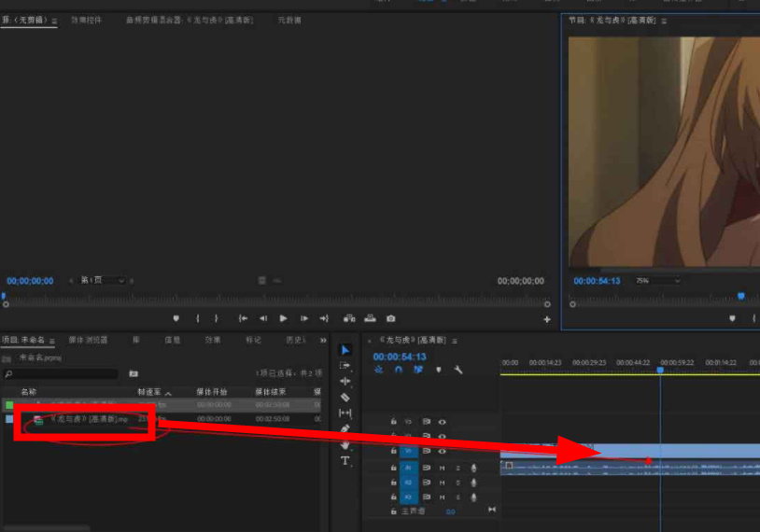
Task: Toggle lock on track A2
Action: 393,483
